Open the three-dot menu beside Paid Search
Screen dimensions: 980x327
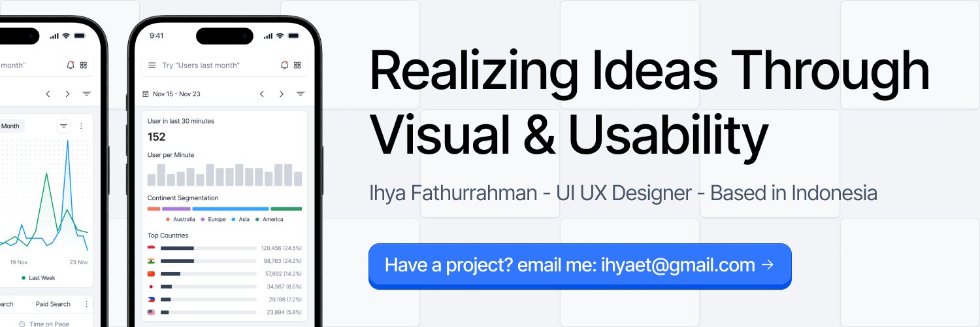[x=86, y=304]
